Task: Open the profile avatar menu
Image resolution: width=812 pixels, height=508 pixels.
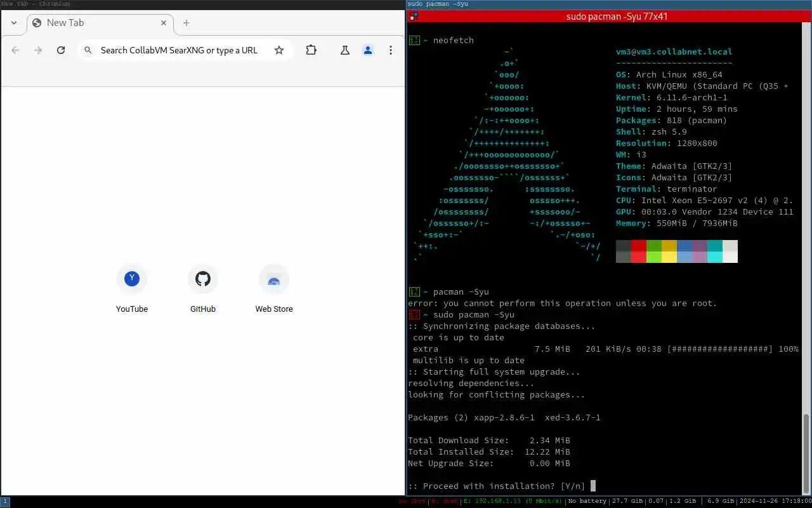Action: pyautogui.click(x=368, y=50)
